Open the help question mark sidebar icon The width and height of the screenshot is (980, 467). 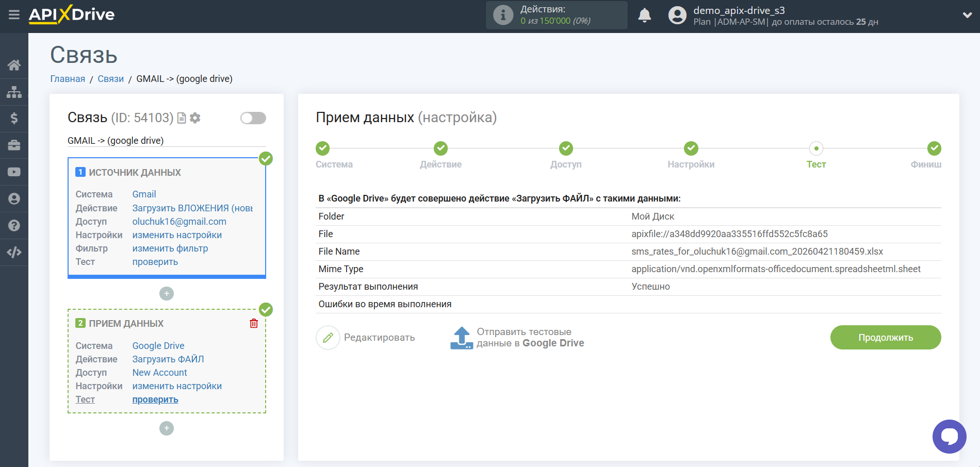coord(14,226)
